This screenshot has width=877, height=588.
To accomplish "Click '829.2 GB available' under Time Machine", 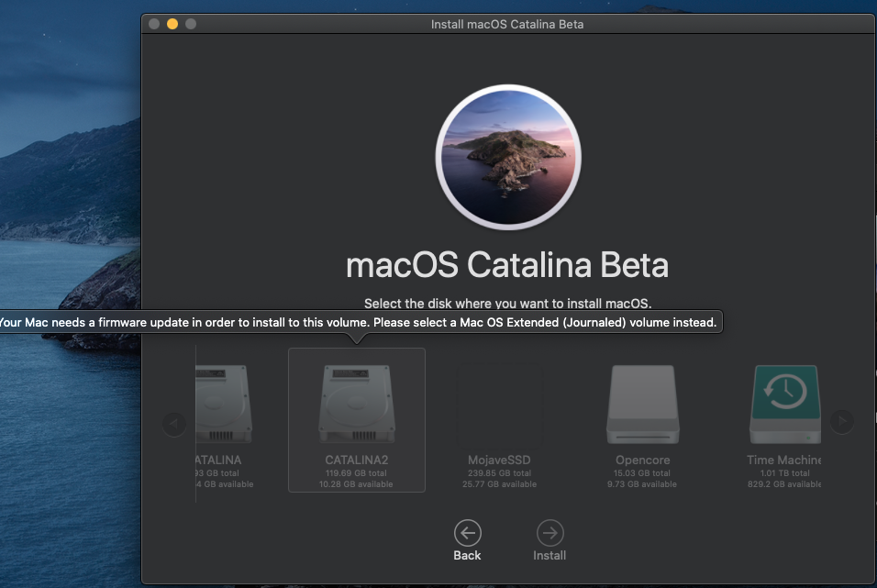I will coord(784,484).
